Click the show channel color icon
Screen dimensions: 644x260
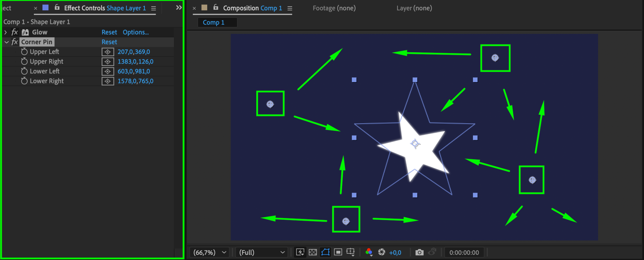pos(369,252)
